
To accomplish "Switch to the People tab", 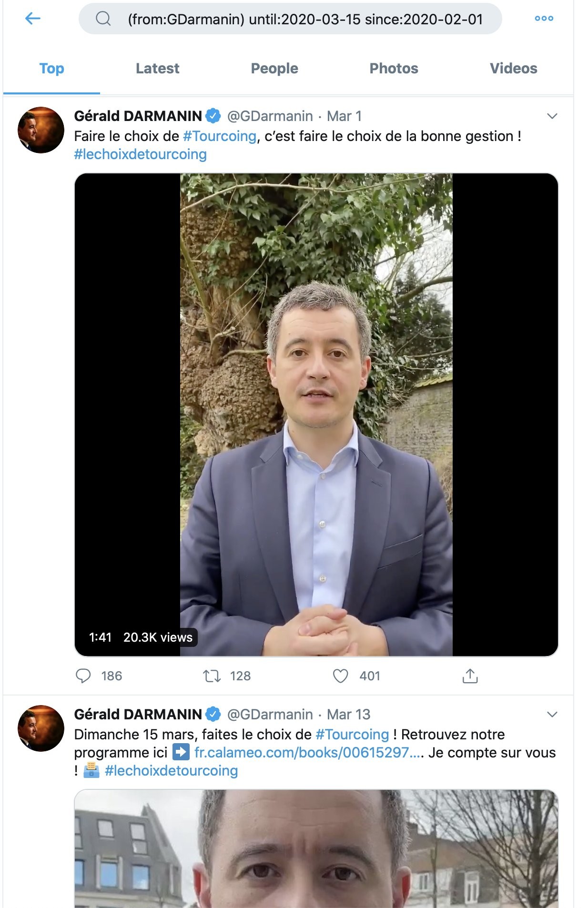I will click(274, 69).
